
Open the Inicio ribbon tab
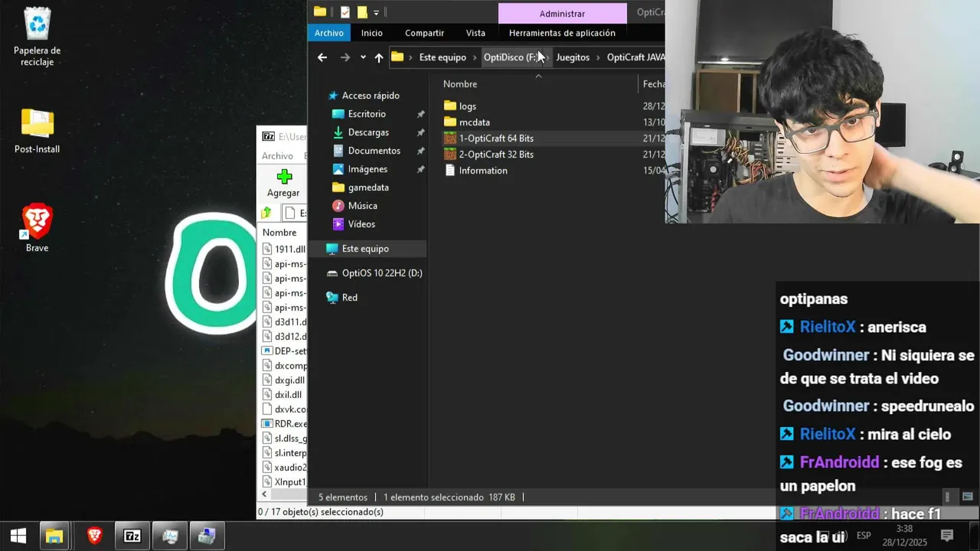click(x=372, y=33)
